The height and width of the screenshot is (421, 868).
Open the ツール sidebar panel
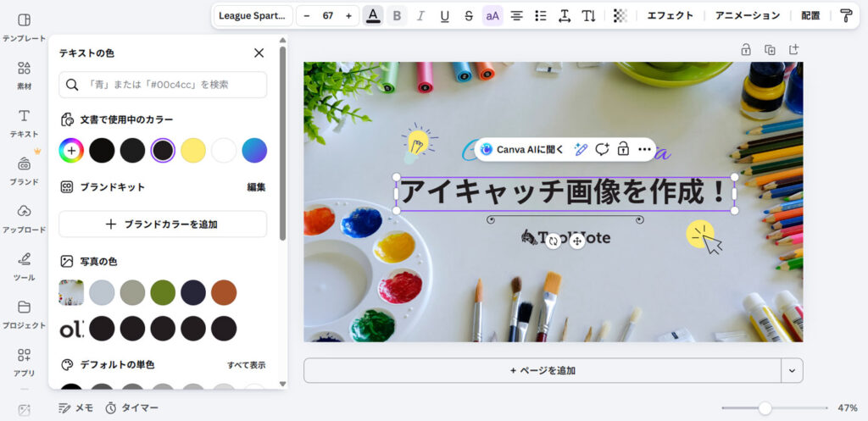point(24,267)
